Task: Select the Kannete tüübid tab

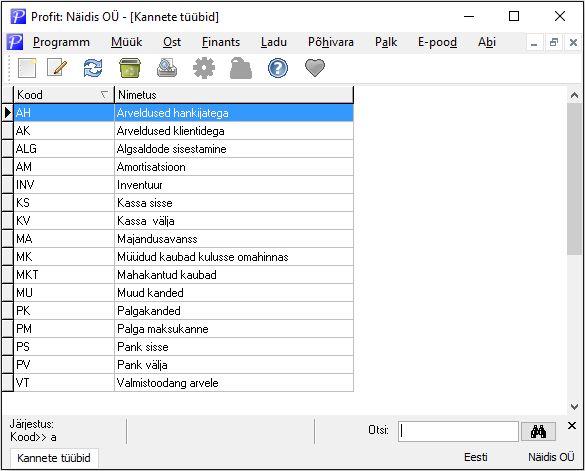Action: [54, 458]
